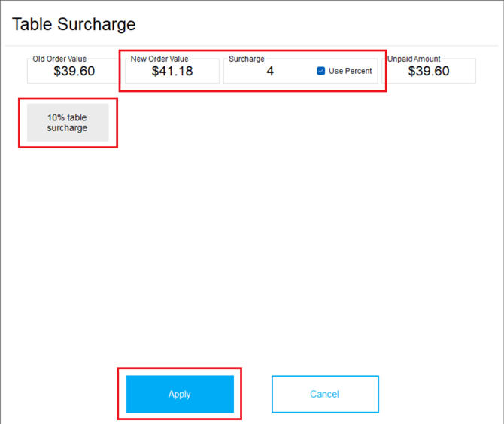Click the 'Apply' text on the blue button
This screenshot has height=424, width=504.
[x=180, y=395]
